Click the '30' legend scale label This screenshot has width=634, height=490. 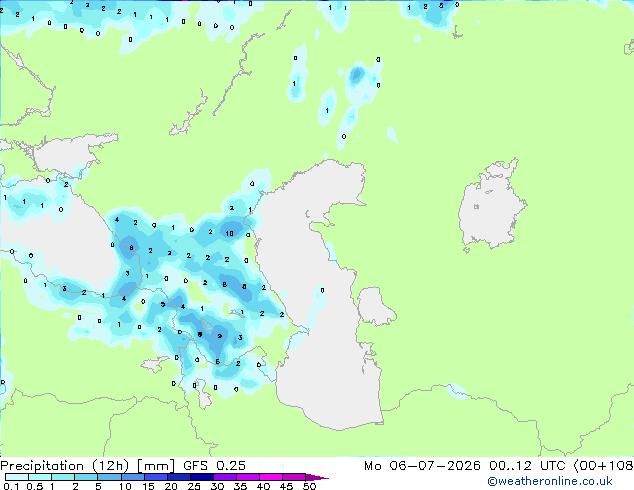(x=217, y=486)
